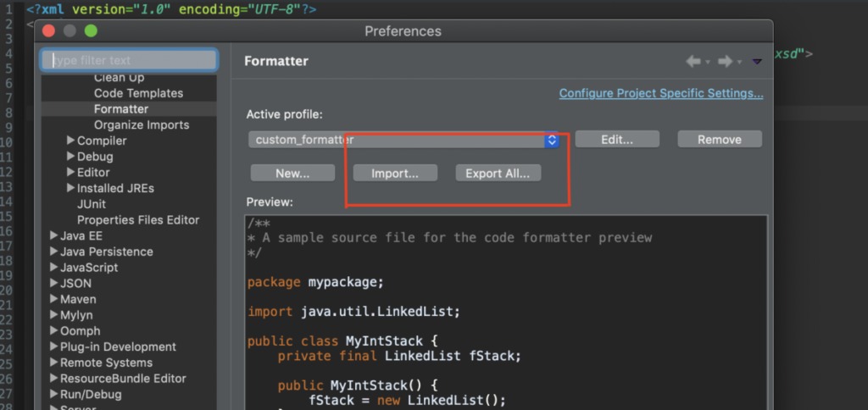Open the view menu triangle in the Formatter header
Image resolution: width=868 pixels, height=410 pixels.
pyautogui.click(x=757, y=62)
